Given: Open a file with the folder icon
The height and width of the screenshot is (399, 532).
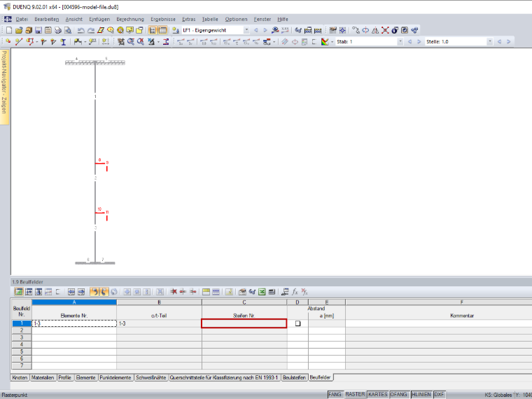Looking at the screenshot, I should 19,30.
